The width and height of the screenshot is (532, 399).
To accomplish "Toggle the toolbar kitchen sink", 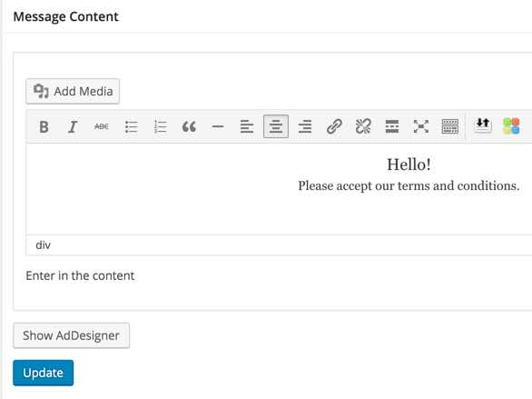I will [450, 127].
